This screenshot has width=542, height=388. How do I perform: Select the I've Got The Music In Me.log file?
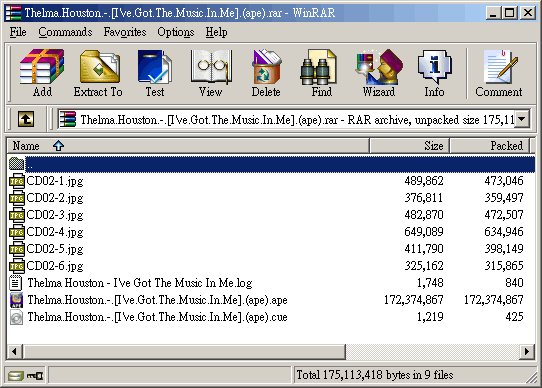tap(140, 283)
